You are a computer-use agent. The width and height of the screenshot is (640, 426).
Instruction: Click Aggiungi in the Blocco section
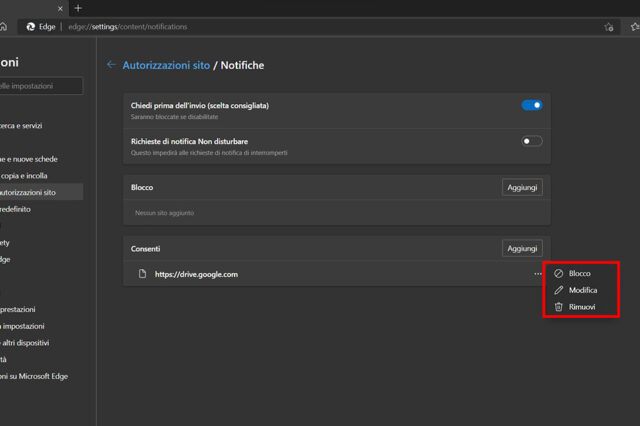tap(522, 187)
